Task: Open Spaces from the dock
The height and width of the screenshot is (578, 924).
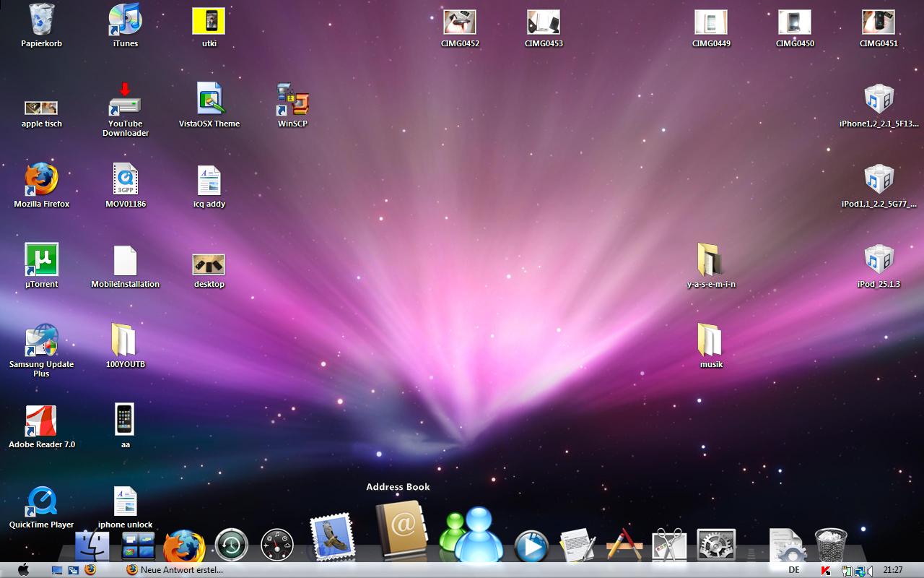Action: click(x=138, y=546)
